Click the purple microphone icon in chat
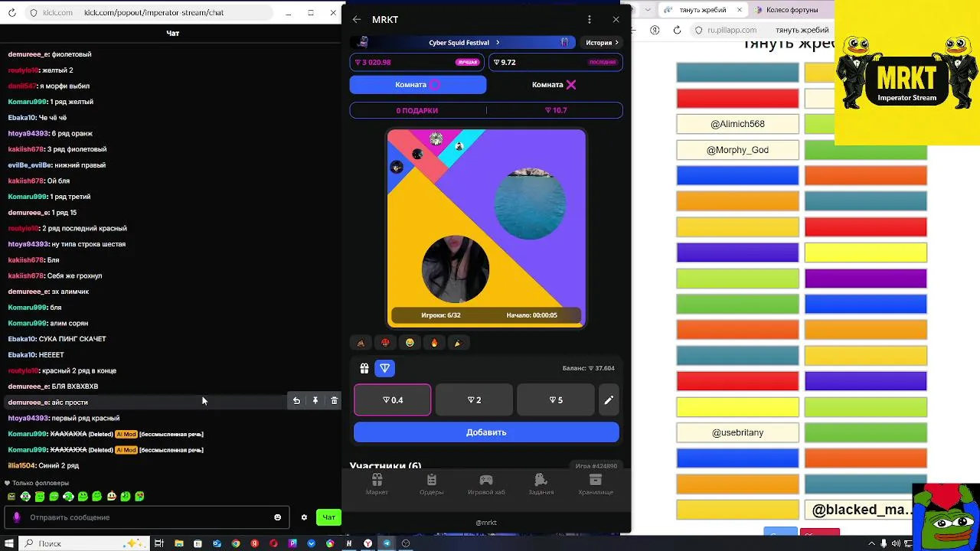The width and height of the screenshot is (980, 551). tap(17, 517)
